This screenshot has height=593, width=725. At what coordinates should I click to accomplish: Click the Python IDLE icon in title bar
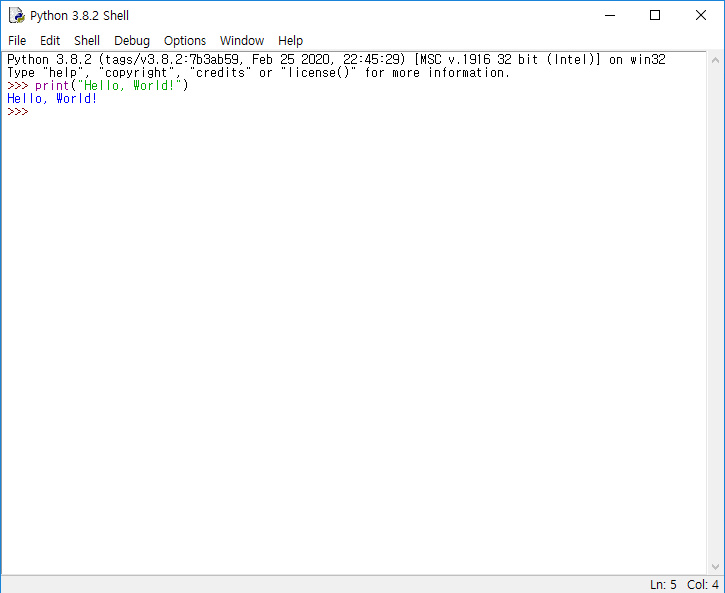click(x=17, y=15)
